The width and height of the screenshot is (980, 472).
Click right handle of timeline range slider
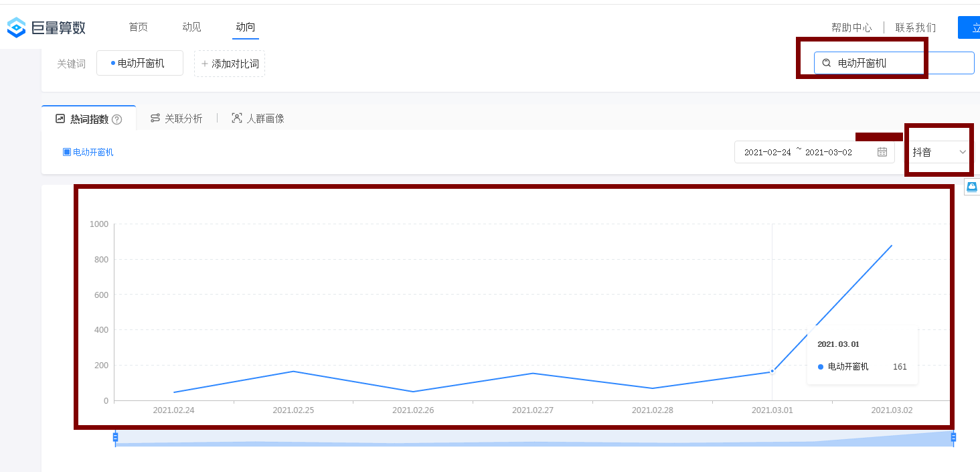953,437
